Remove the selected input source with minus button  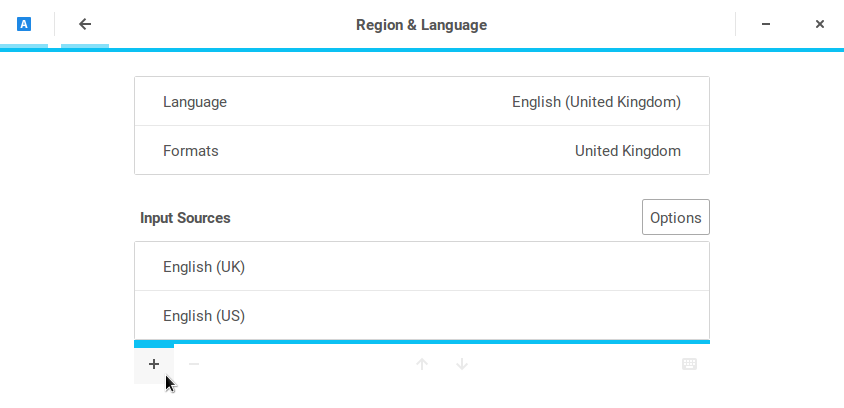coord(194,364)
